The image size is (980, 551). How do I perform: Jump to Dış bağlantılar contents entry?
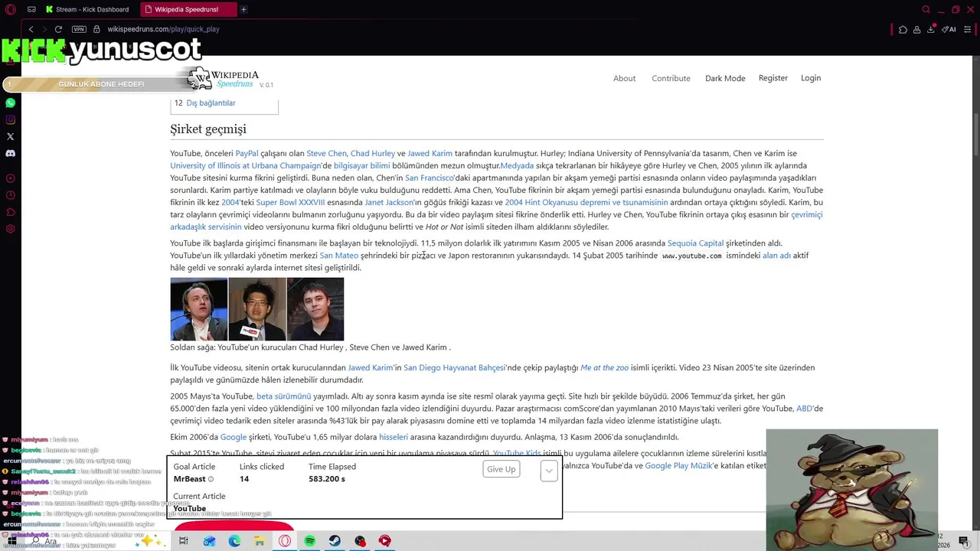(x=211, y=103)
